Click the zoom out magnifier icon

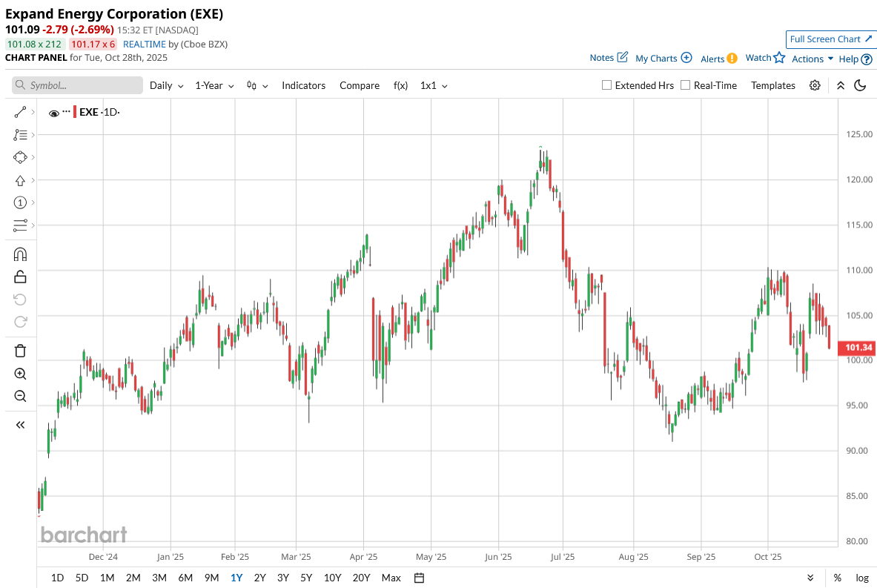pyautogui.click(x=20, y=396)
